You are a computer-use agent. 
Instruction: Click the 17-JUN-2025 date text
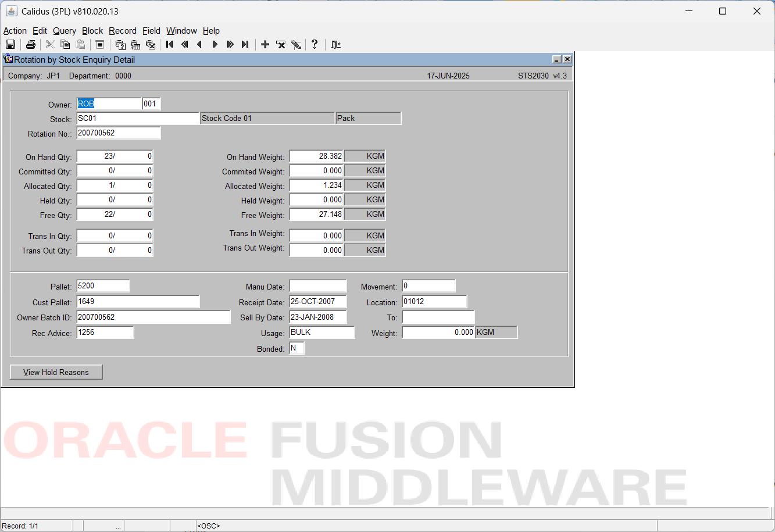point(448,76)
